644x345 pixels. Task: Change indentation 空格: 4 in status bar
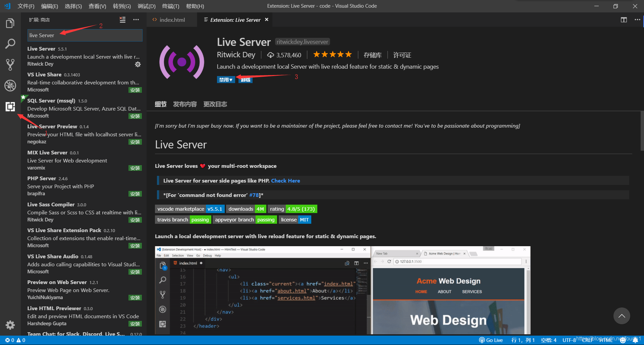(548, 340)
